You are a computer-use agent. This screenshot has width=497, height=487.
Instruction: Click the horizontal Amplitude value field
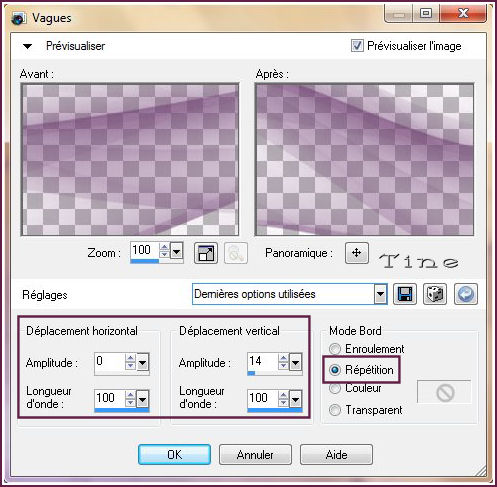(110, 361)
